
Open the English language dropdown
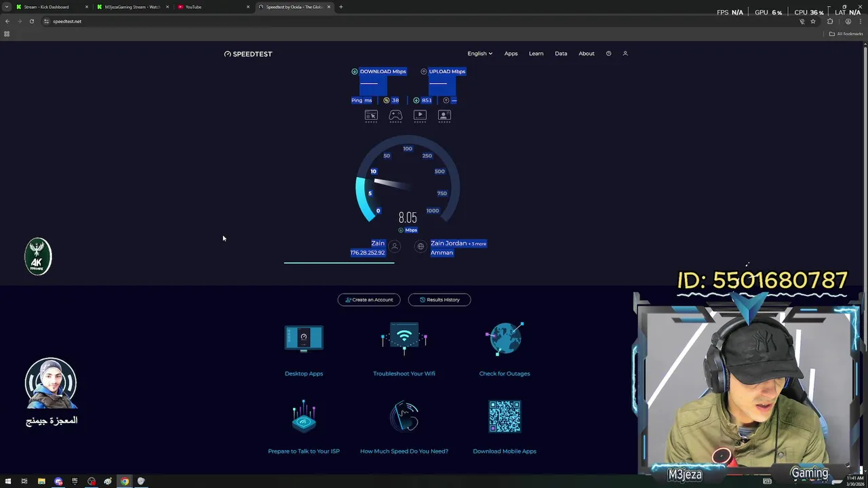point(479,54)
